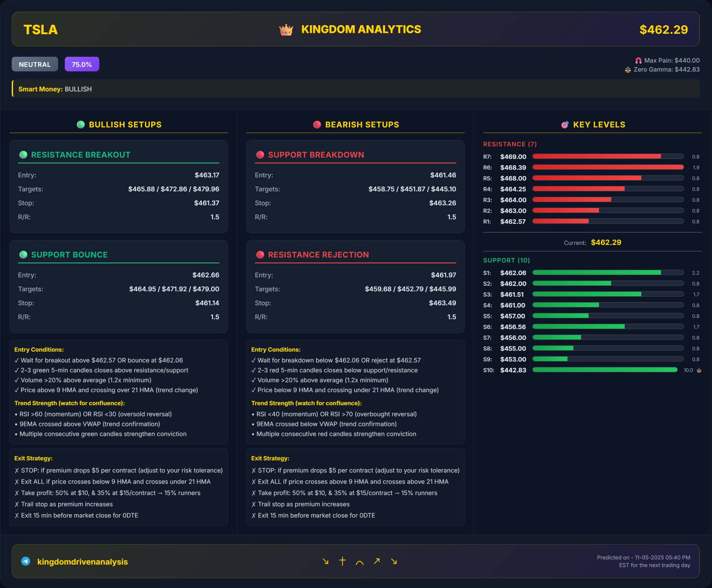Click the R7 $469.00 strength bar
Viewport: 712px width, 588px height.
coord(608,156)
